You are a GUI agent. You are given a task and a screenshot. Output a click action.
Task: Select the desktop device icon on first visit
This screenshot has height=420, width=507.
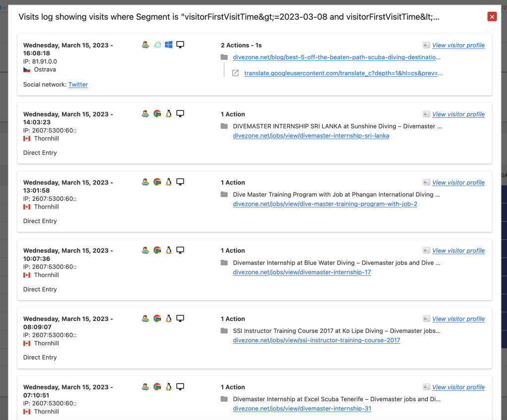point(180,45)
